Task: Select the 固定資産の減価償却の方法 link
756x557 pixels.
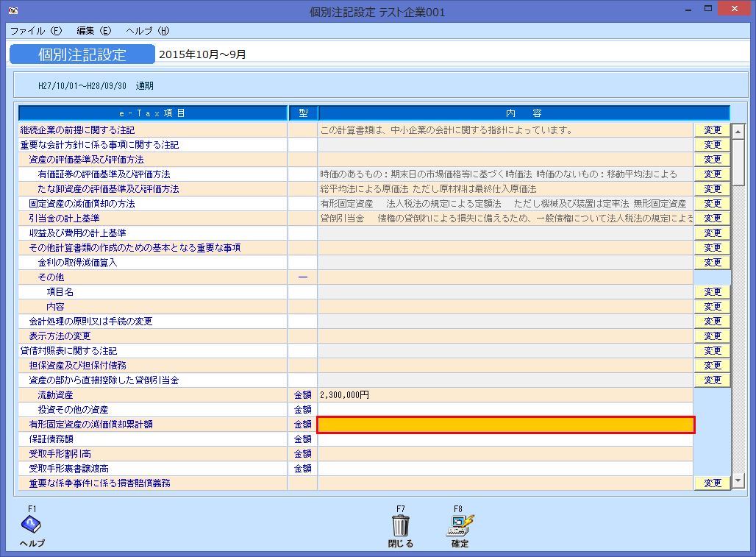Action: [x=82, y=203]
